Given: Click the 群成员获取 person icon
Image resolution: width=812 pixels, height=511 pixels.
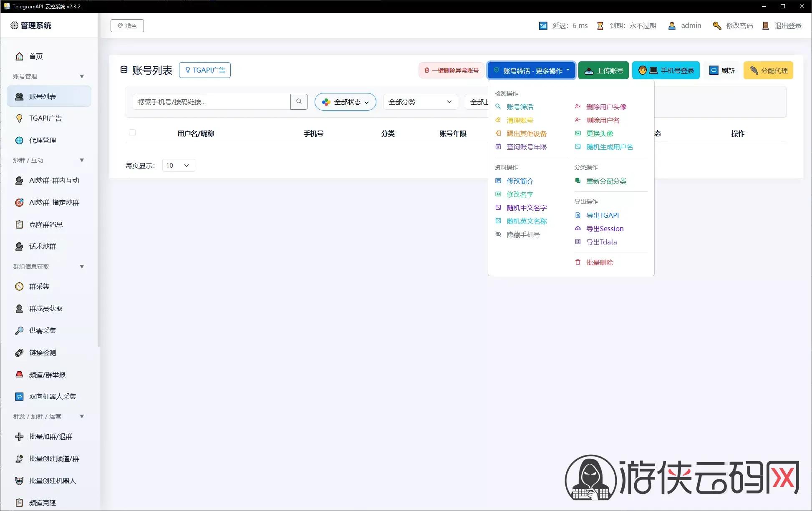Looking at the screenshot, I should point(19,308).
